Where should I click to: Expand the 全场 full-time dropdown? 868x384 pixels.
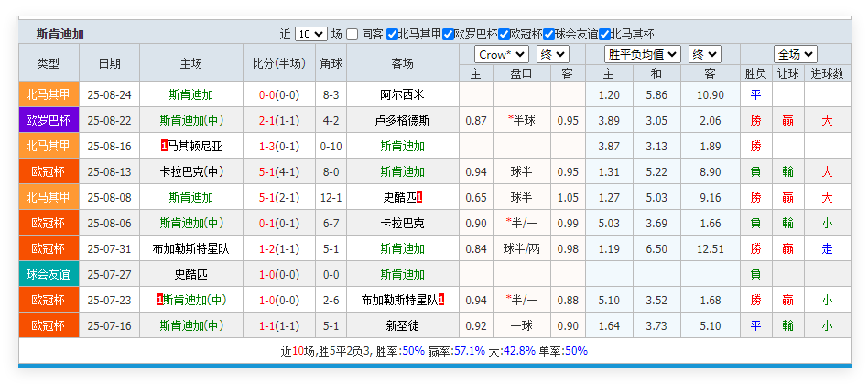[795, 54]
